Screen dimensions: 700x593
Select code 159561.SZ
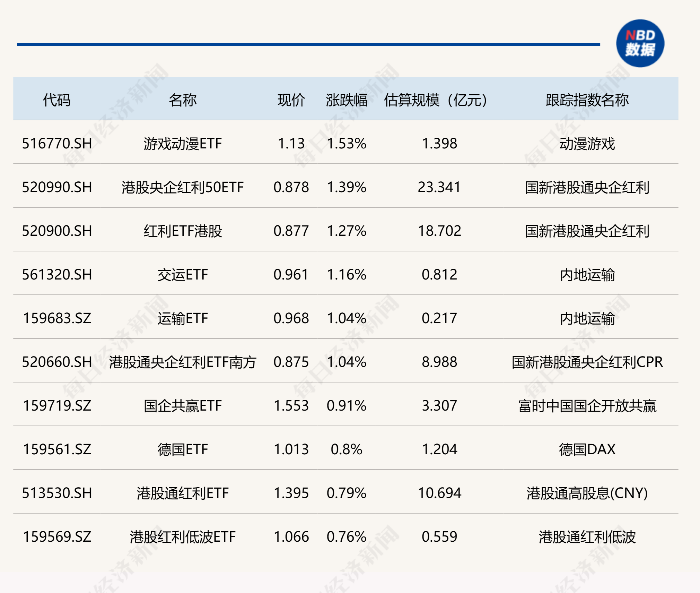[x=57, y=449]
